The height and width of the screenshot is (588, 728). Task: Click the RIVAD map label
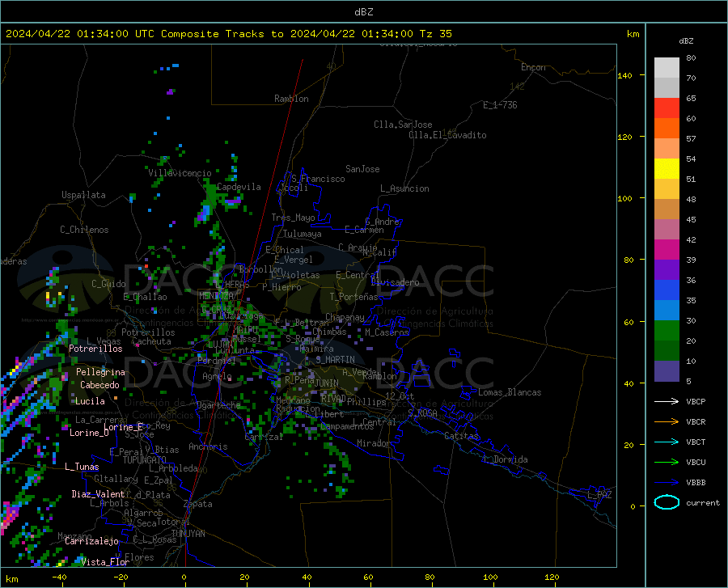333,398
